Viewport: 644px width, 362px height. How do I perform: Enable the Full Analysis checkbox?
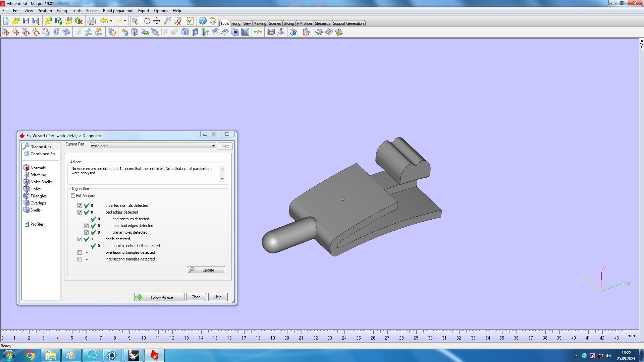(73, 196)
